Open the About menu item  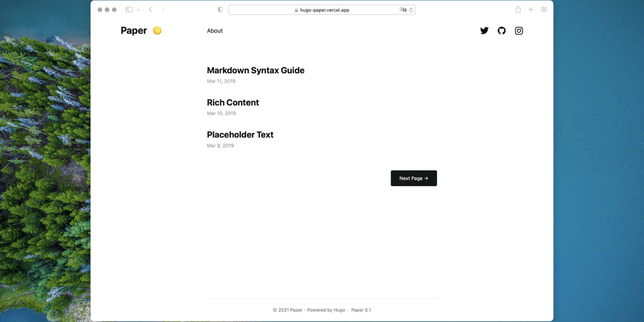tap(215, 31)
